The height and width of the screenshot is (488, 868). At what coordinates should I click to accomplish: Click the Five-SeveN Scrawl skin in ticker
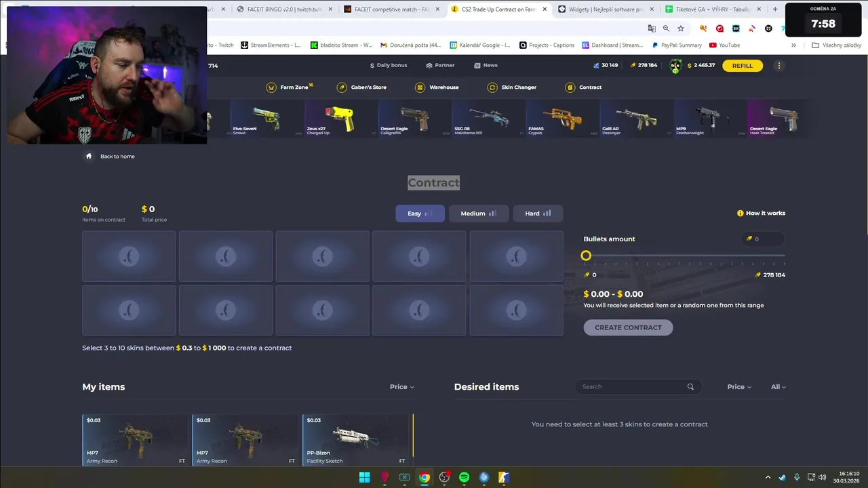267,119
